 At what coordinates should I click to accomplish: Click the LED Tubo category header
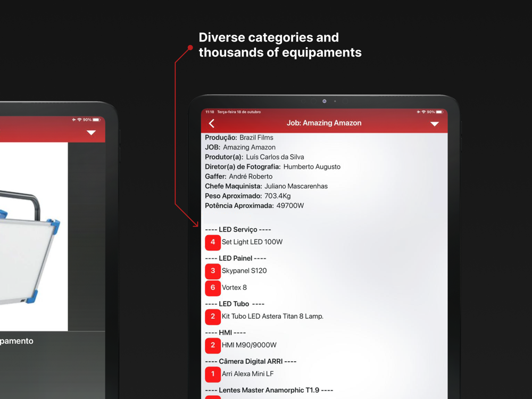click(x=235, y=304)
